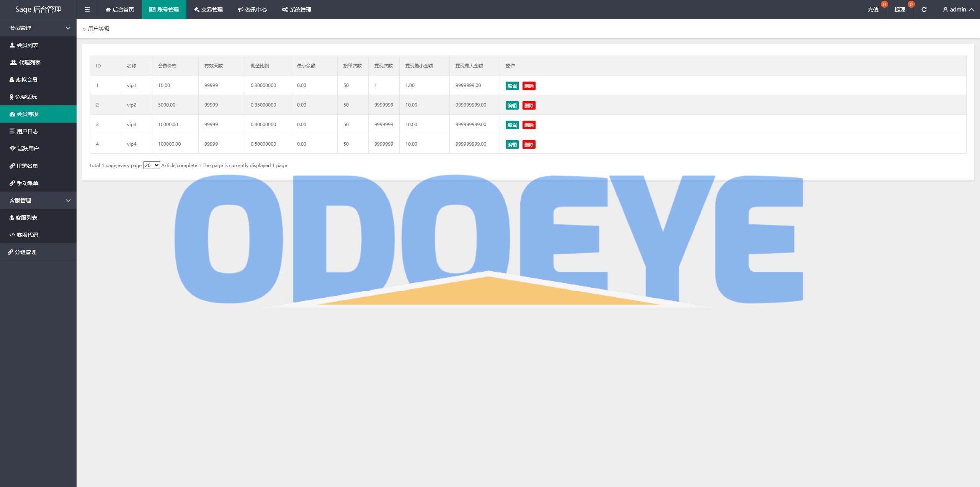Open IP黑名单 in sidebar
Screen dimensions: 980x487
(38, 166)
